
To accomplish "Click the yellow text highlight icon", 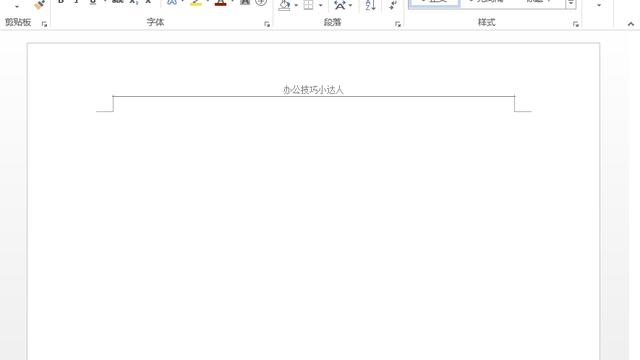I will pos(196,3).
